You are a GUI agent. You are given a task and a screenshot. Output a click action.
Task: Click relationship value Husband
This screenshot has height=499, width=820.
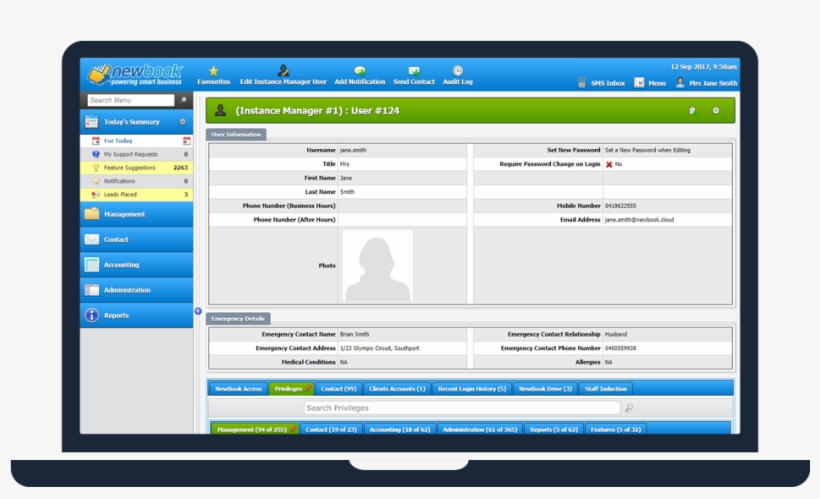[x=616, y=334]
